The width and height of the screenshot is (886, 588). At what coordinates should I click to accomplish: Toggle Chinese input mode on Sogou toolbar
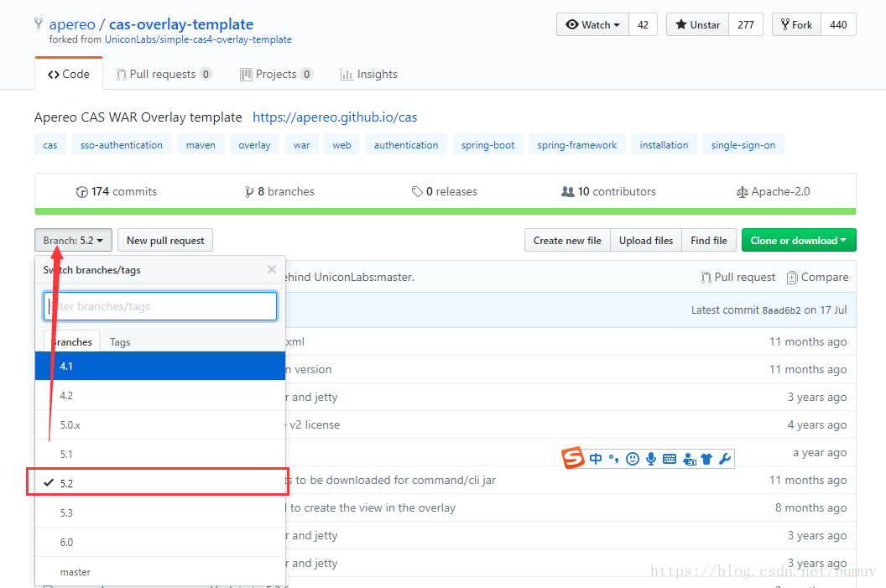click(x=596, y=459)
